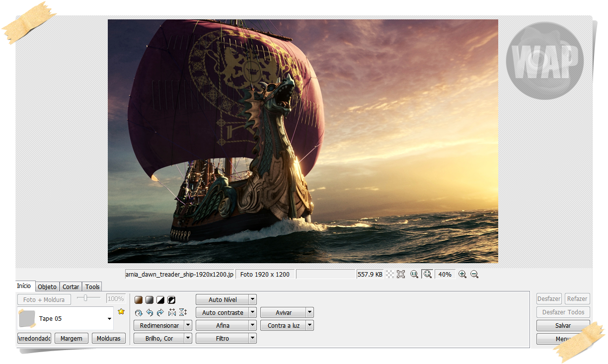This screenshot has width=608, height=364.
Task: Apply the sepia tone effect icon
Action: (139, 300)
